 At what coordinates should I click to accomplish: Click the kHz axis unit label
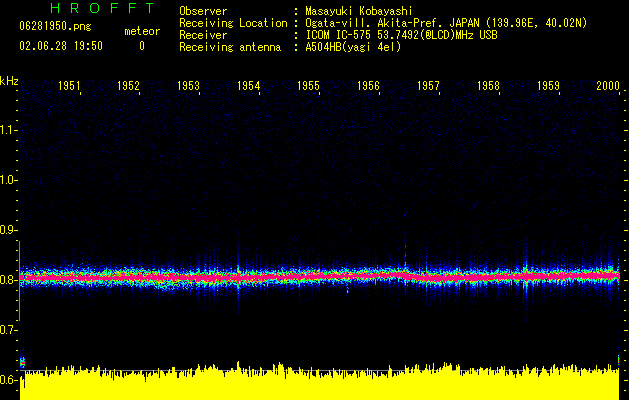pyautogui.click(x=9, y=81)
